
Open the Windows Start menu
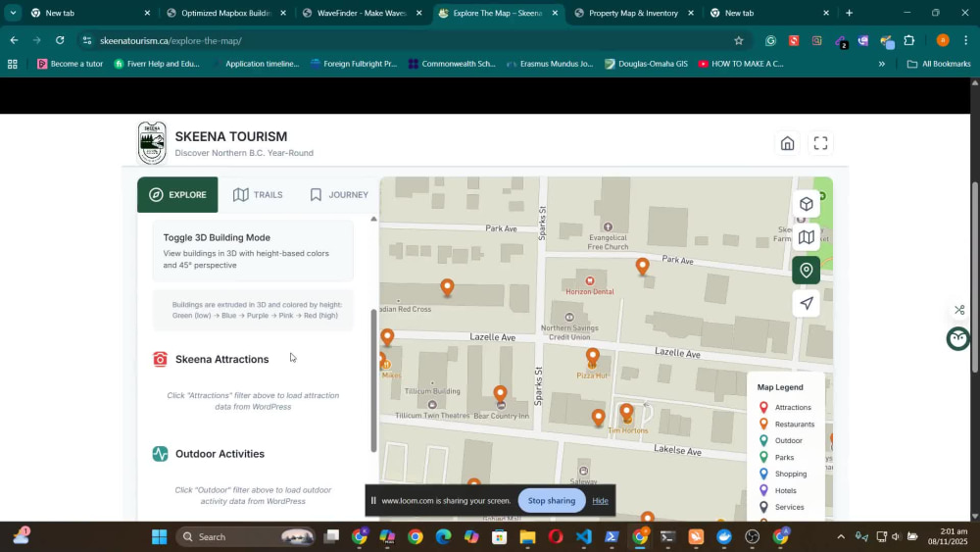coord(160,537)
